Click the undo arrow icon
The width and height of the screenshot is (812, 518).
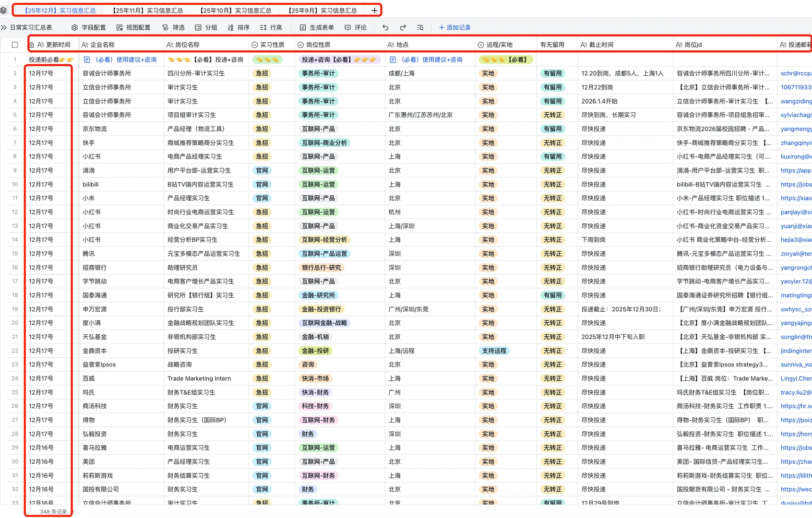tap(385, 27)
